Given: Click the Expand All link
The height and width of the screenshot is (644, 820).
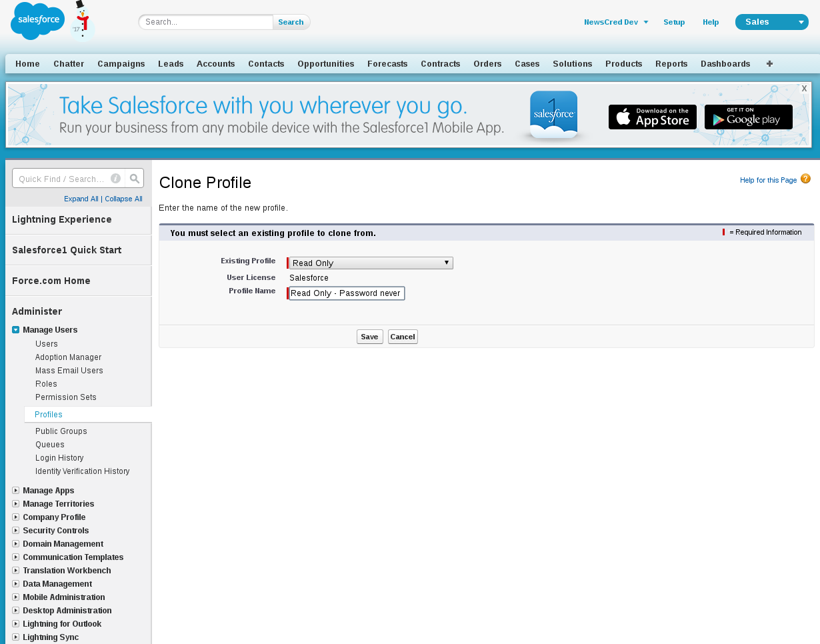Looking at the screenshot, I should [81, 199].
